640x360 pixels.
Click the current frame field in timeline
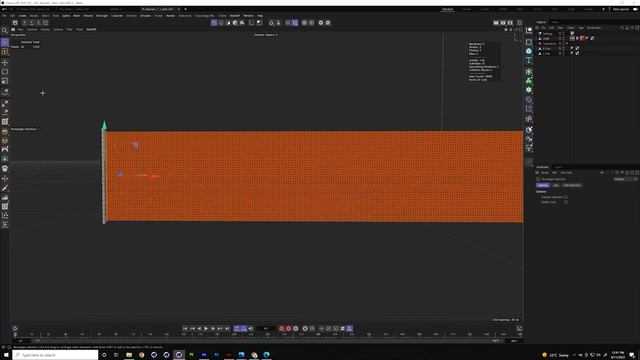coord(266,329)
